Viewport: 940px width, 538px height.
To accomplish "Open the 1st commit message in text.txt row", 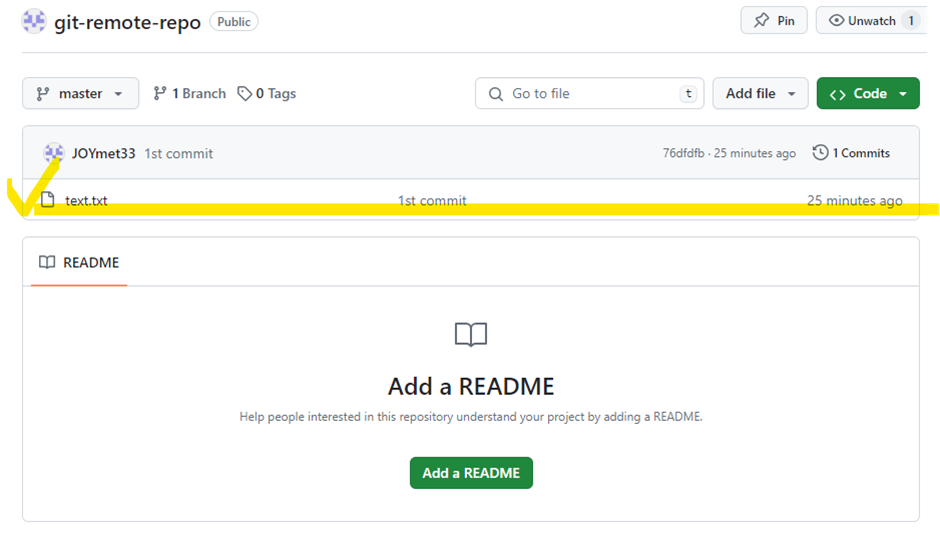I will 432,200.
